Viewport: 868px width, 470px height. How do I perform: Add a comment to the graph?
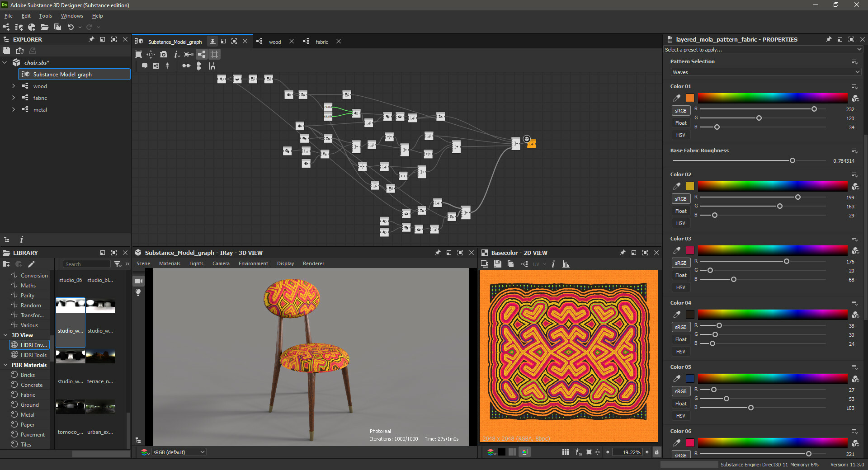(145, 66)
